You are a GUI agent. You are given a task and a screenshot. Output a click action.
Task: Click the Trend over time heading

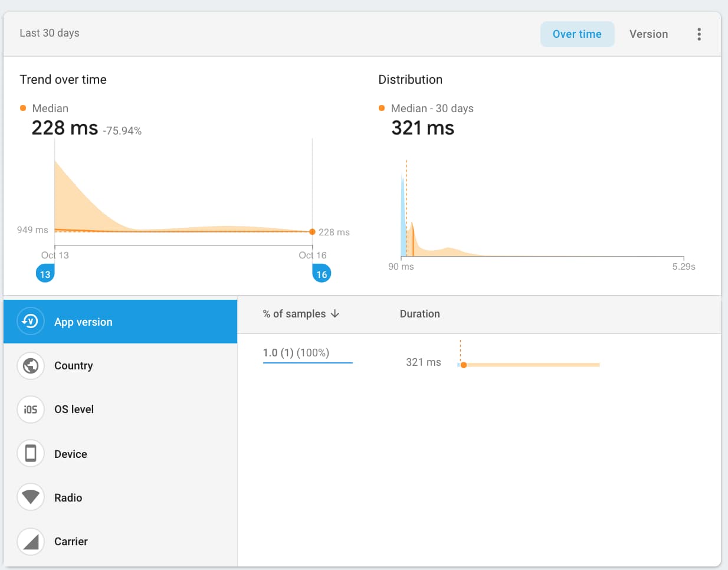tap(63, 80)
